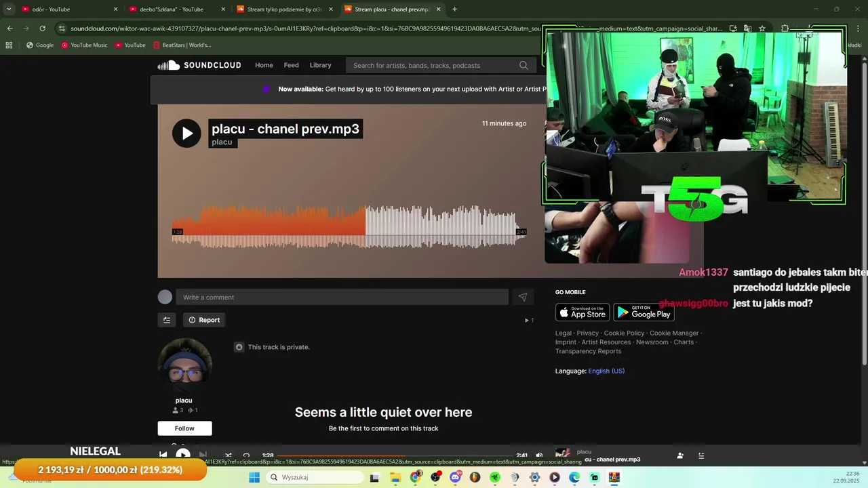Open the placu artist link under the title

tap(222, 142)
